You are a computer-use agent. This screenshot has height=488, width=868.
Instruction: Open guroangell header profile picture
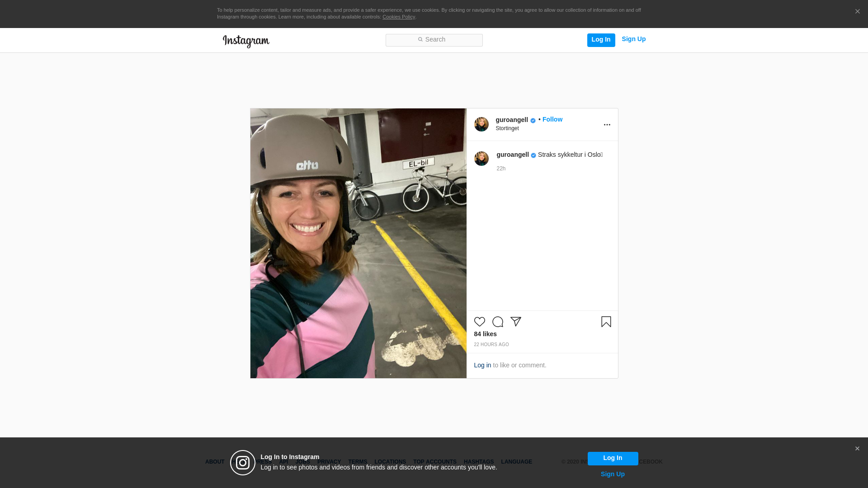click(x=481, y=124)
